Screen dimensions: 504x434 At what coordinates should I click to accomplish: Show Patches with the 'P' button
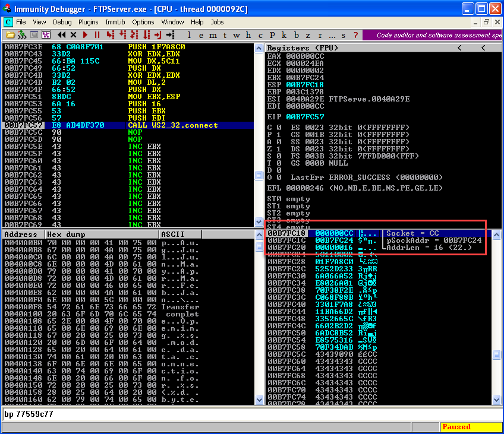coord(272,35)
